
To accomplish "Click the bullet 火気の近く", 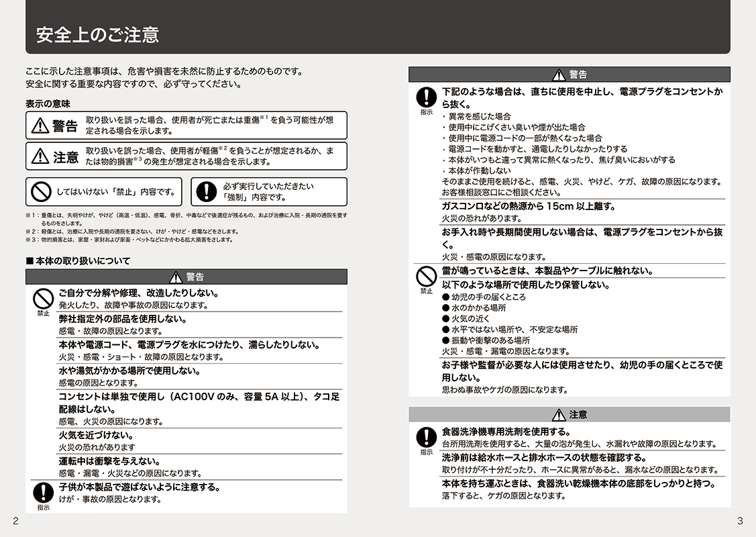I will (x=466, y=319).
